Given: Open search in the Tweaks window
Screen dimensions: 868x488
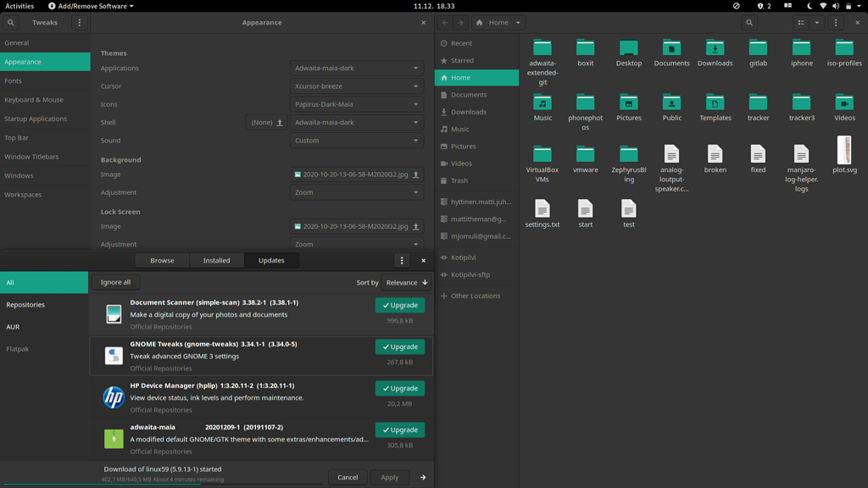Looking at the screenshot, I should pyautogui.click(x=10, y=23).
